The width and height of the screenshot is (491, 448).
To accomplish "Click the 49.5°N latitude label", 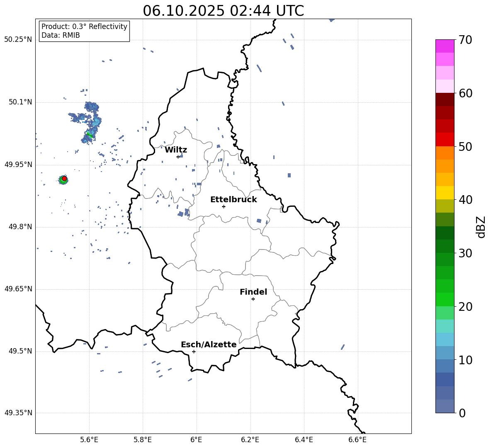I will tap(20, 351).
